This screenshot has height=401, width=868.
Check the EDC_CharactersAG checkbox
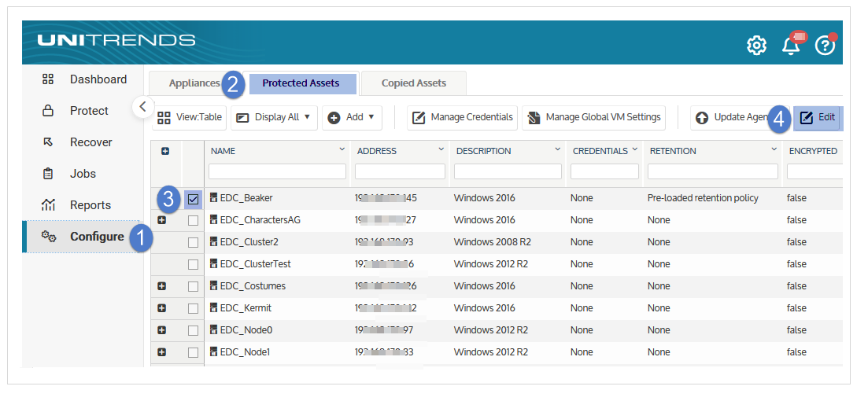click(194, 220)
